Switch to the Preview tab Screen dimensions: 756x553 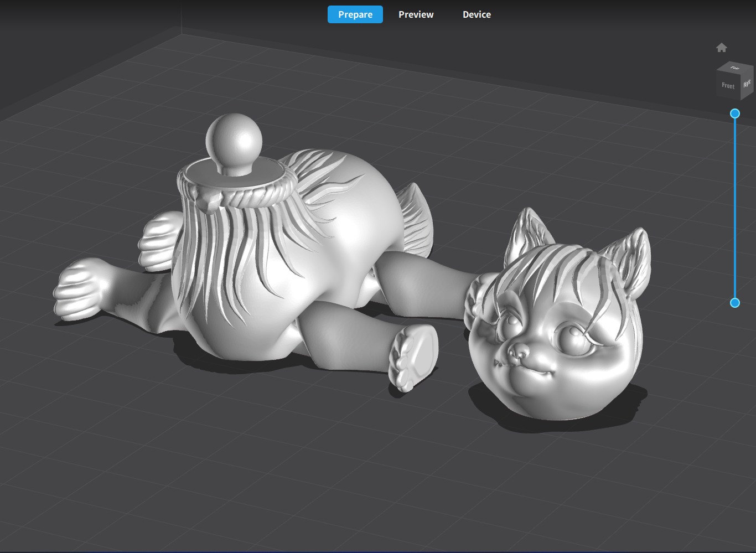coord(416,14)
